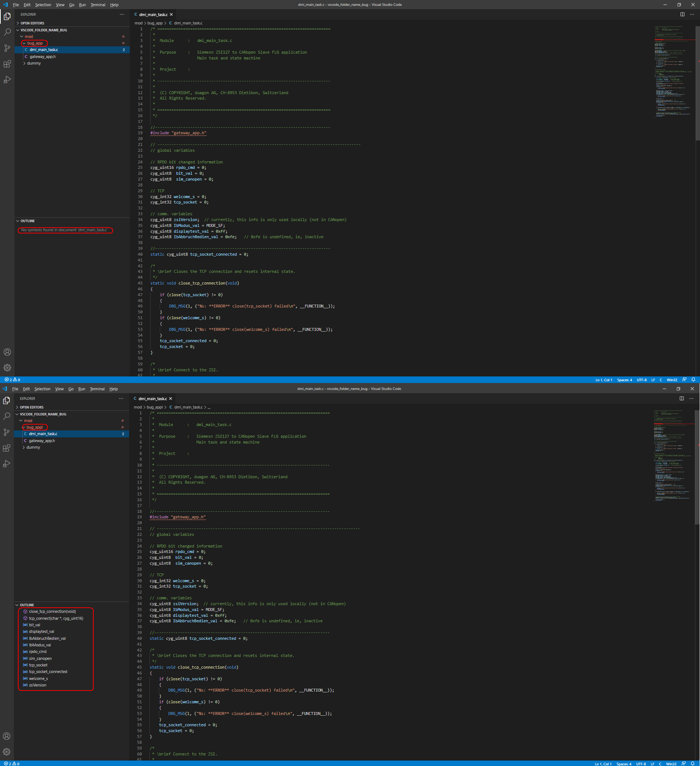Open the Source Control view

click(x=7, y=48)
